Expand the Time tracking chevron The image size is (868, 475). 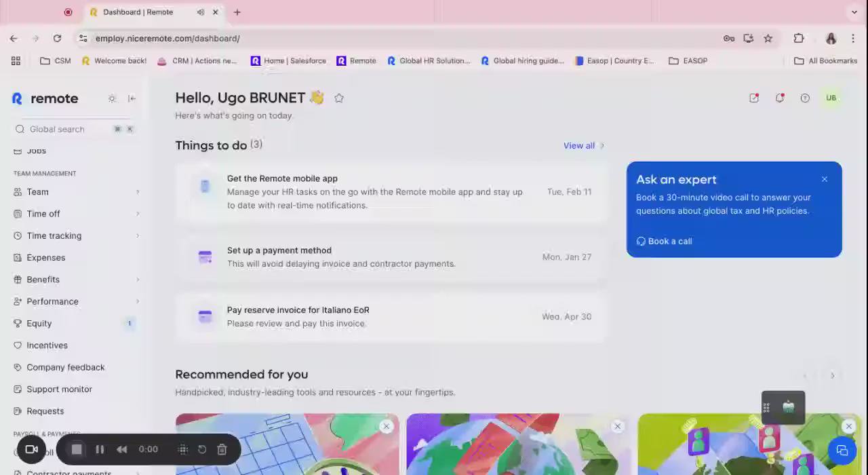138,235
